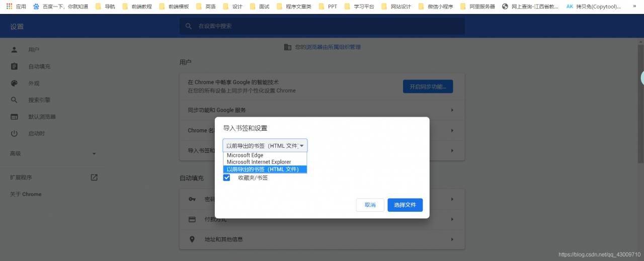
Task: Open the 学习平台 bookmark folder
Action: click(x=359, y=7)
